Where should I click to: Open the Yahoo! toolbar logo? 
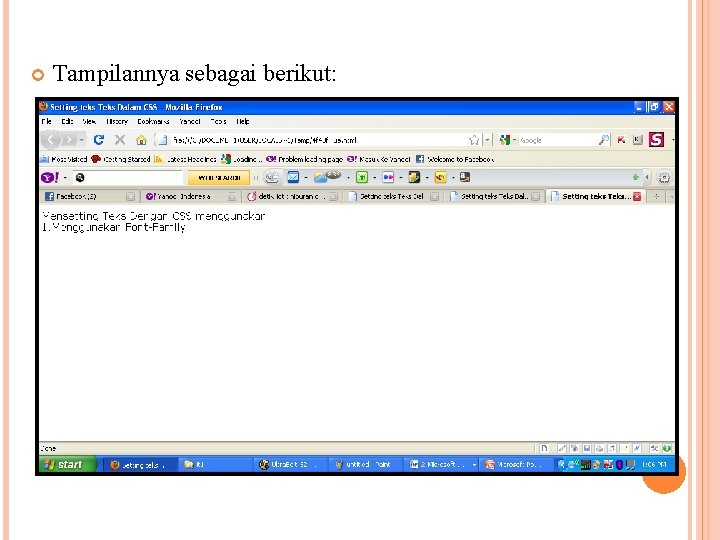(50, 177)
